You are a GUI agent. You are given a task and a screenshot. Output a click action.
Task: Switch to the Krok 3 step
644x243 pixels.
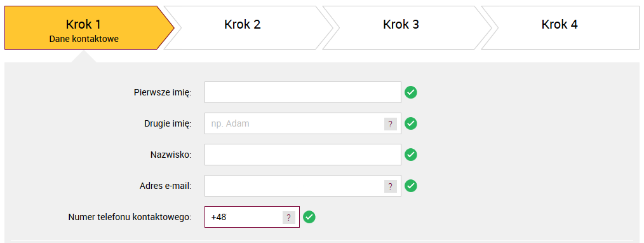pos(406,27)
